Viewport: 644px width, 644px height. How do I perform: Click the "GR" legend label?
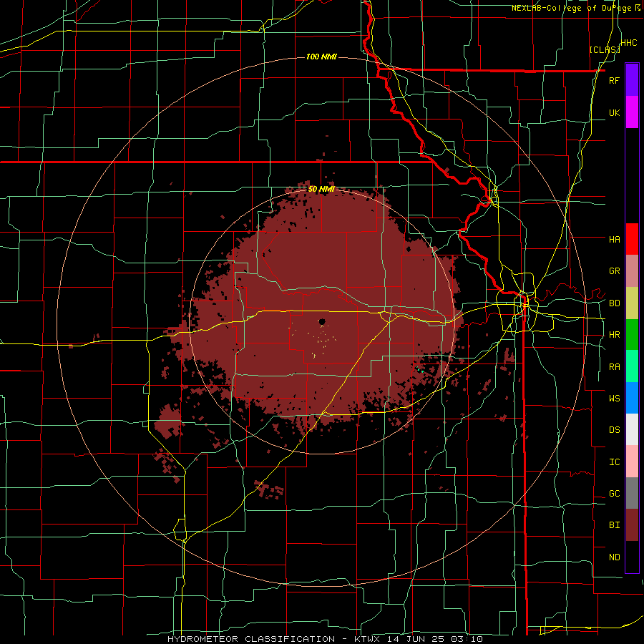point(614,271)
